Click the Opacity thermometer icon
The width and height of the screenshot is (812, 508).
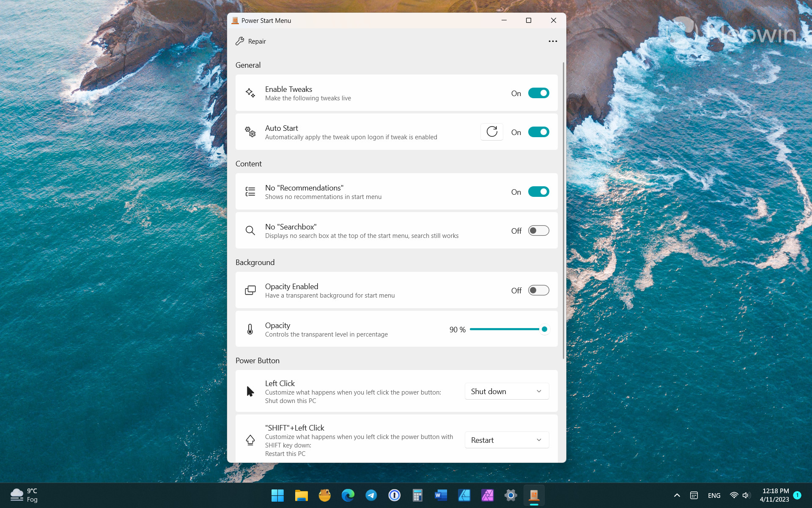click(x=250, y=329)
